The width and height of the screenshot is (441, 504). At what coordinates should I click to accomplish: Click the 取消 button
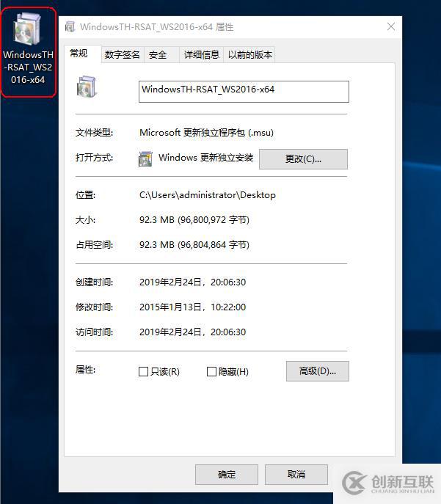pos(296,475)
